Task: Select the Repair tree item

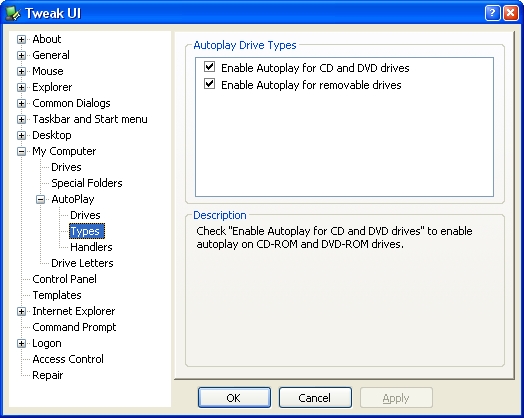Action: click(47, 375)
